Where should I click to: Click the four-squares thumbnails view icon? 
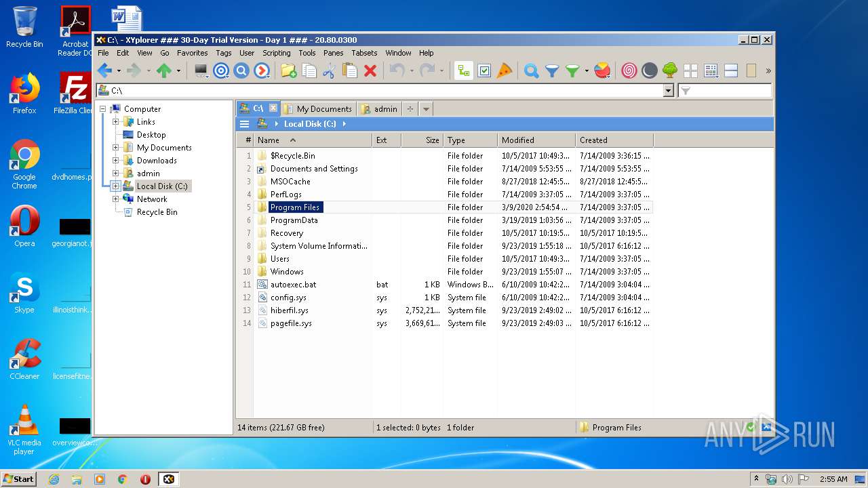tap(690, 70)
